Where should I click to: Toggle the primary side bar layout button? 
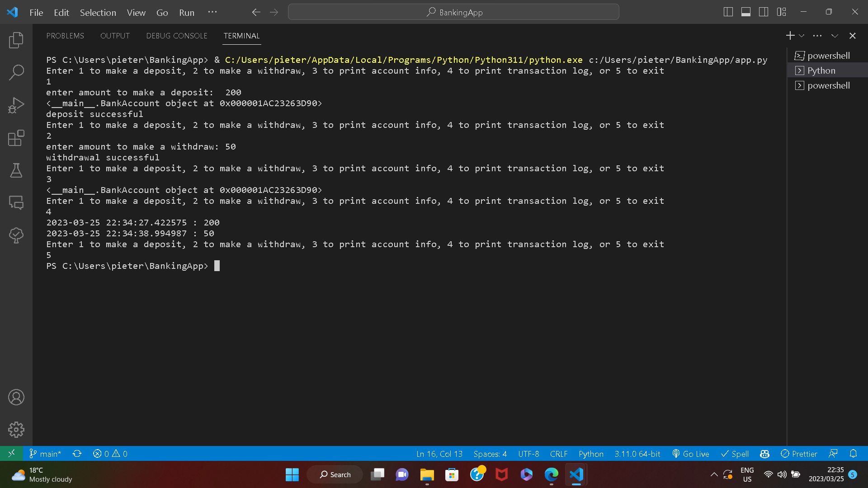pyautogui.click(x=728, y=12)
